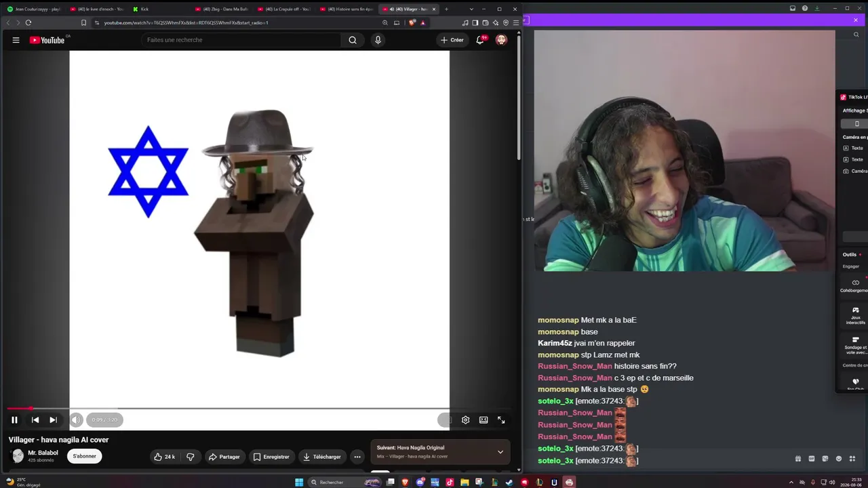Screen dimensions: 868x488
Task: Open the Mr. Balabol channel avatar
Action: click(18, 456)
